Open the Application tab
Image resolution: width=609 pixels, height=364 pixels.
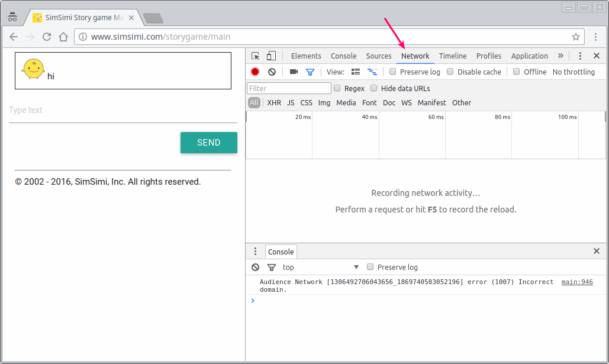529,56
